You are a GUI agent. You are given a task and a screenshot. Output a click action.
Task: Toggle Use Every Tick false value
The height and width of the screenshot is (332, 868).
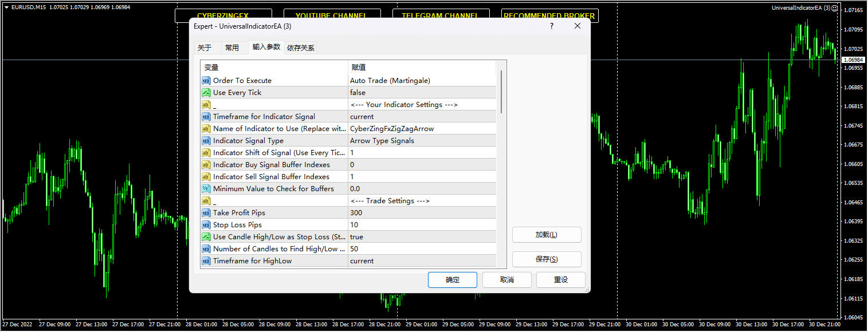pos(422,93)
